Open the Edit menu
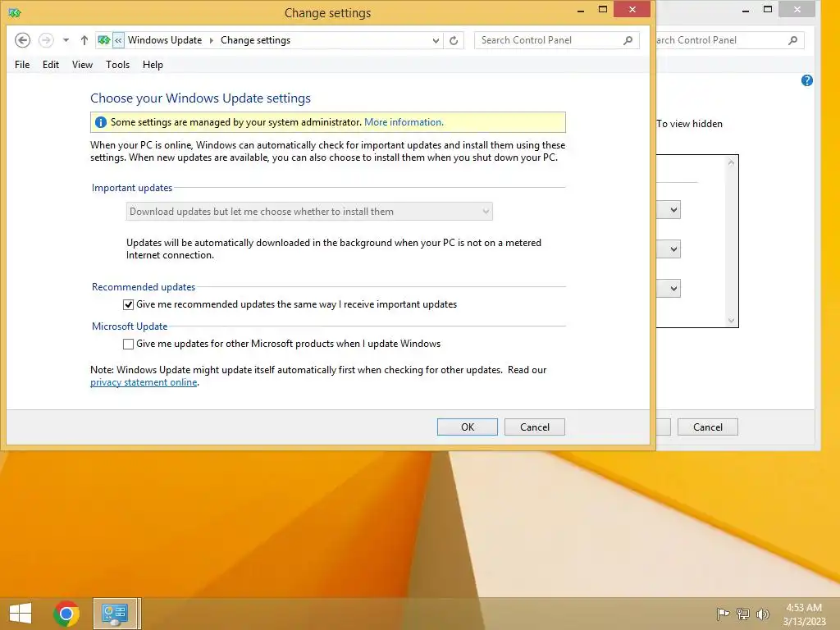840x630 pixels. tap(51, 65)
